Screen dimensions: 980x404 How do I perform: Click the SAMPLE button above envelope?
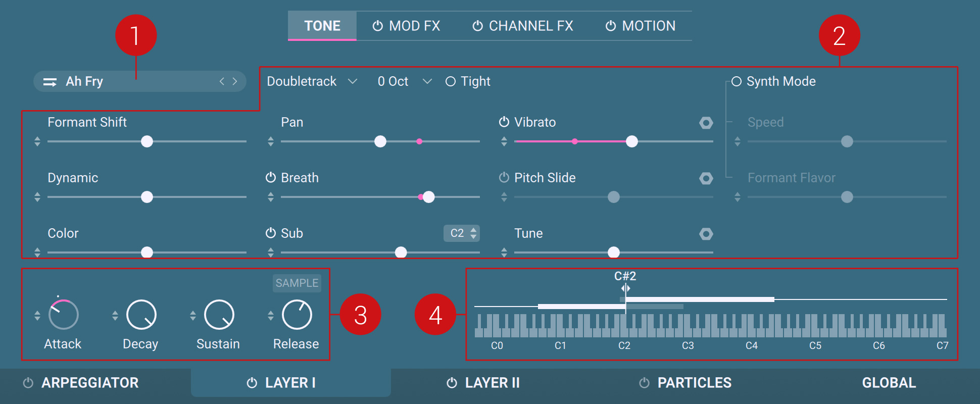(297, 283)
